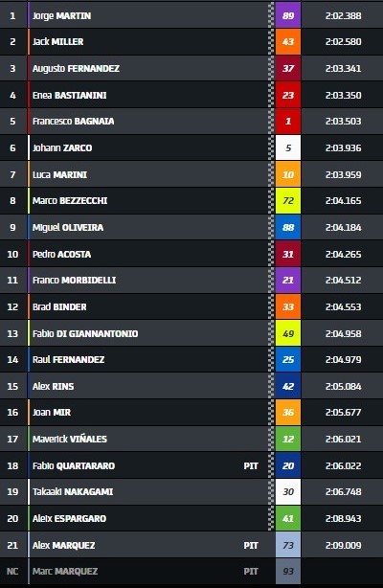Screen dimensions: 383x588
Task: Click the lap time 2:02.388
Action: 343,15
